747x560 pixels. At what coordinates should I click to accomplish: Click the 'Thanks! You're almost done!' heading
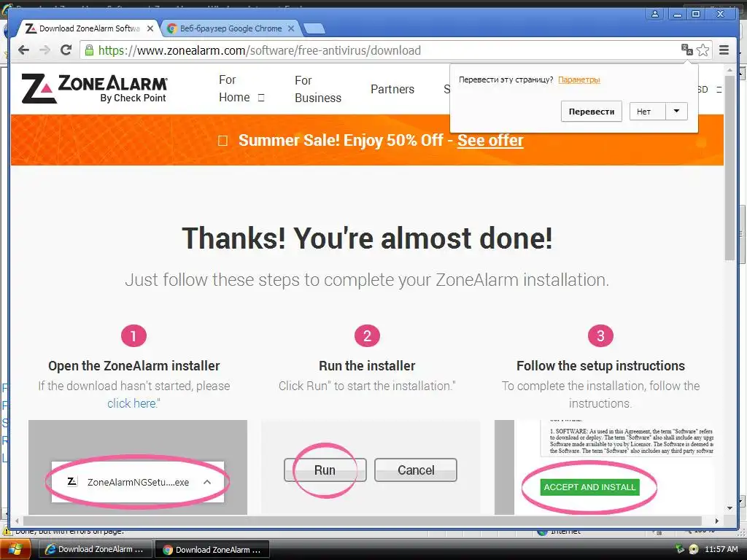pos(367,238)
